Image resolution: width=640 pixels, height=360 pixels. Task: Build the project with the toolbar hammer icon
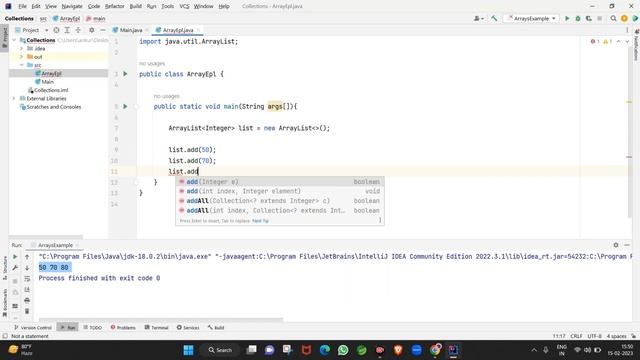point(494,18)
